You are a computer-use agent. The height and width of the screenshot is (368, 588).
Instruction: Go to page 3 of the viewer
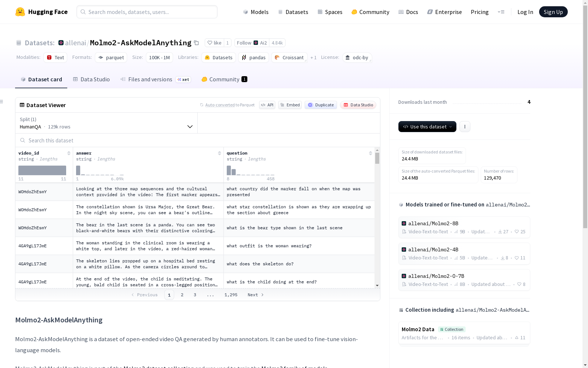click(195, 295)
